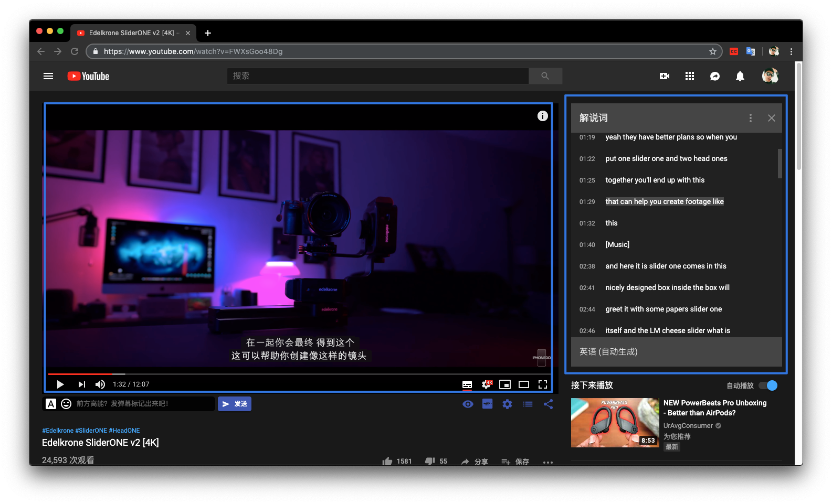Reload the page
The width and height of the screenshot is (832, 504).
75,51
